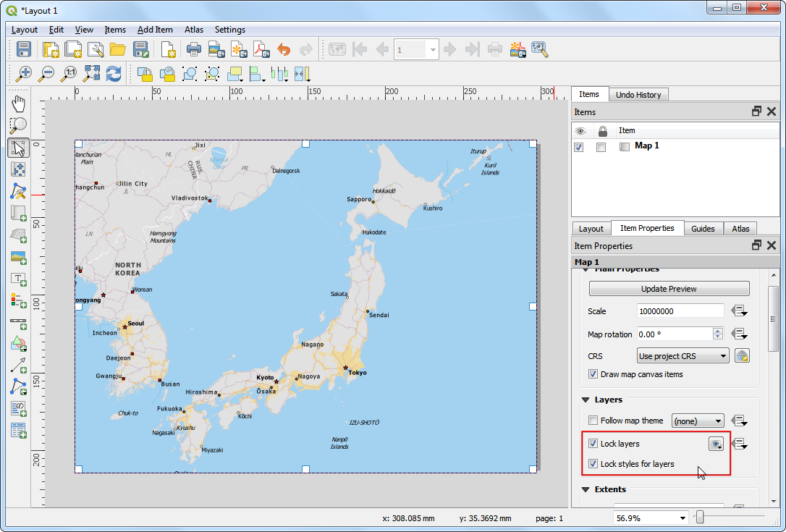The height and width of the screenshot is (532, 786).
Task: Switch to the Guides tab
Action: [x=702, y=229]
